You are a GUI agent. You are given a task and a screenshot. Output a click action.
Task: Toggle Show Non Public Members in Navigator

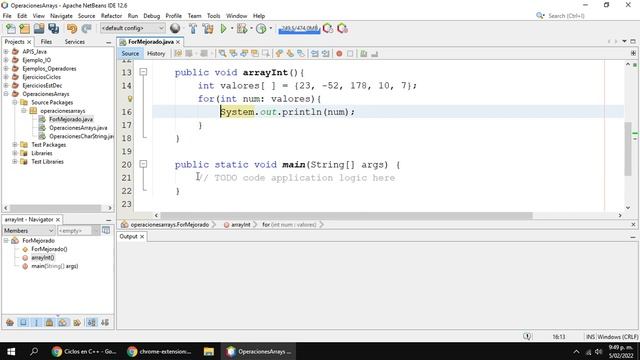pyautogui.click(x=49, y=322)
